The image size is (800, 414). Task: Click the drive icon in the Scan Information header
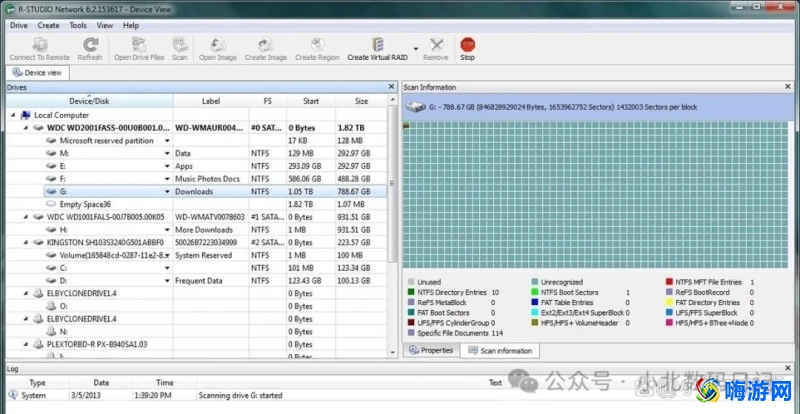[x=414, y=107]
